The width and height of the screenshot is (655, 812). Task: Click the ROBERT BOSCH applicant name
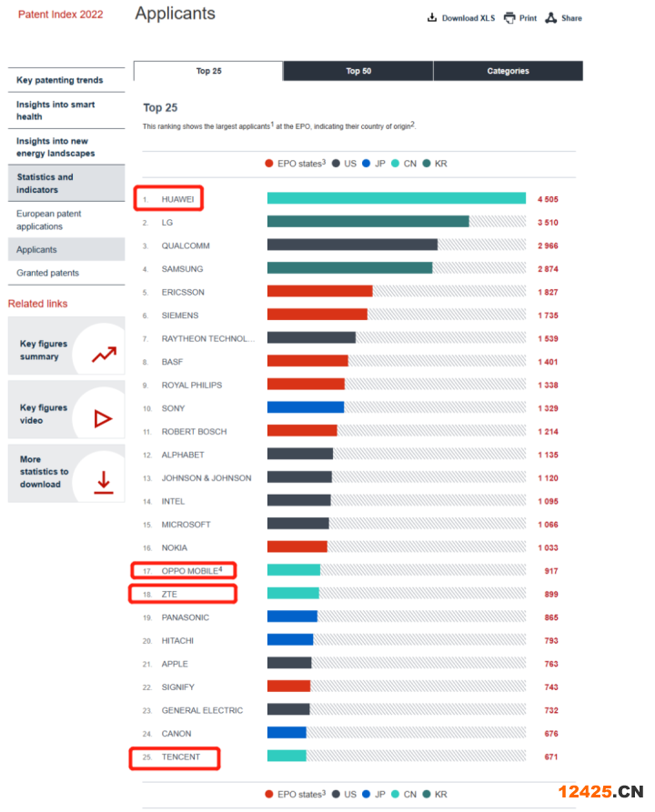195,432
